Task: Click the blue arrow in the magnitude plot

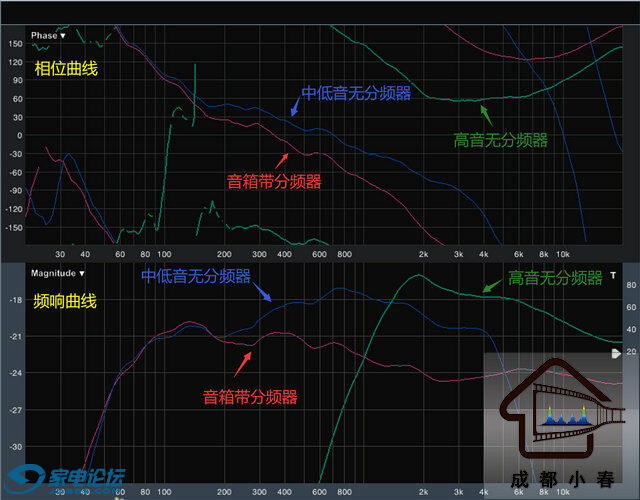Action: [x=265, y=292]
